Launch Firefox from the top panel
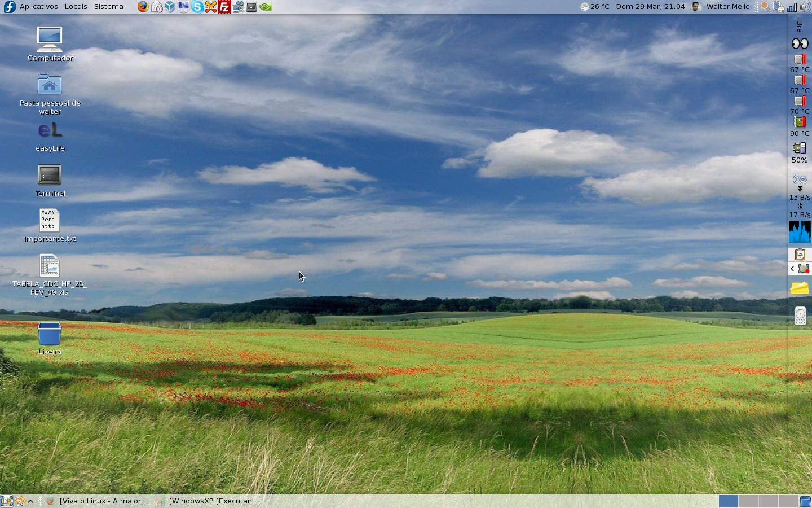The image size is (812, 508). click(x=143, y=7)
